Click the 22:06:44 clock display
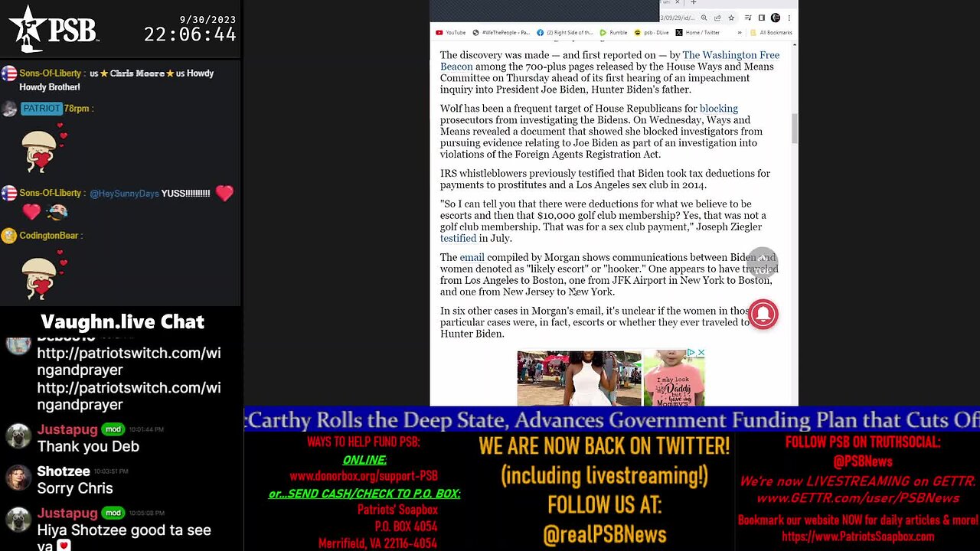The height and width of the screenshot is (551, 980). point(190,34)
